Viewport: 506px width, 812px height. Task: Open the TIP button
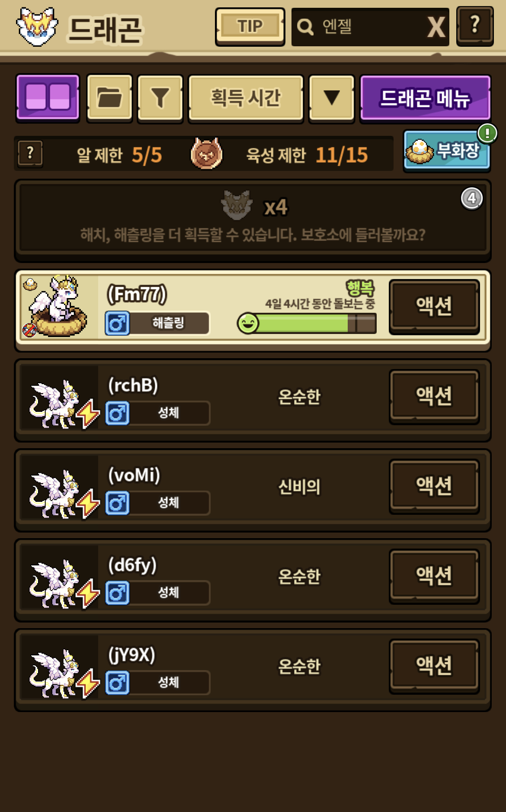pos(250,27)
